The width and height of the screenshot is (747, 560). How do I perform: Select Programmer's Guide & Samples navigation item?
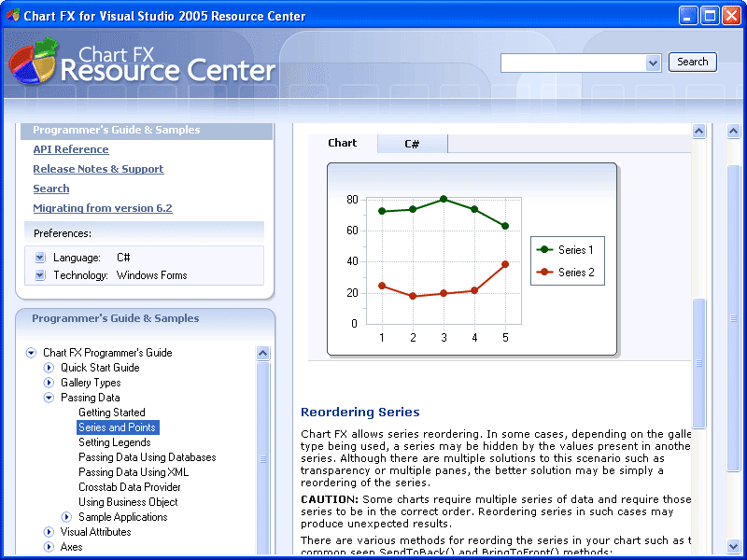[x=147, y=131]
